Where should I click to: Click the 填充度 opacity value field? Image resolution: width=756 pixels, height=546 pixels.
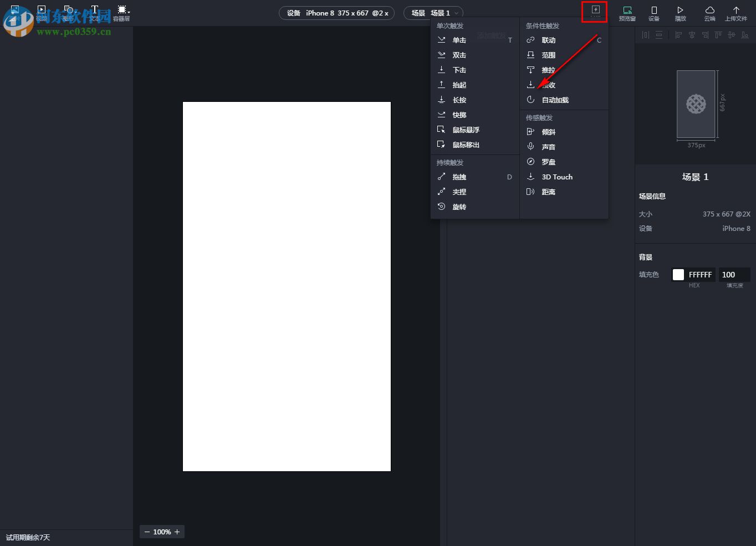(734, 274)
